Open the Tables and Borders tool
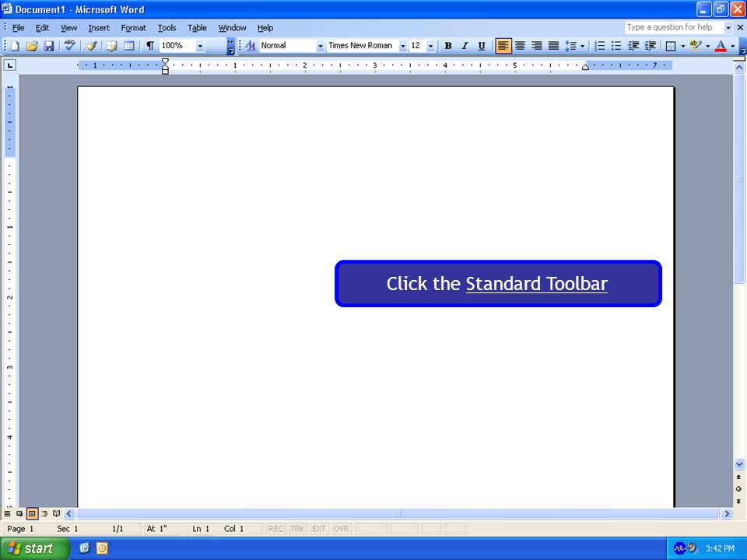This screenshot has width=747, height=560. (112, 46)
